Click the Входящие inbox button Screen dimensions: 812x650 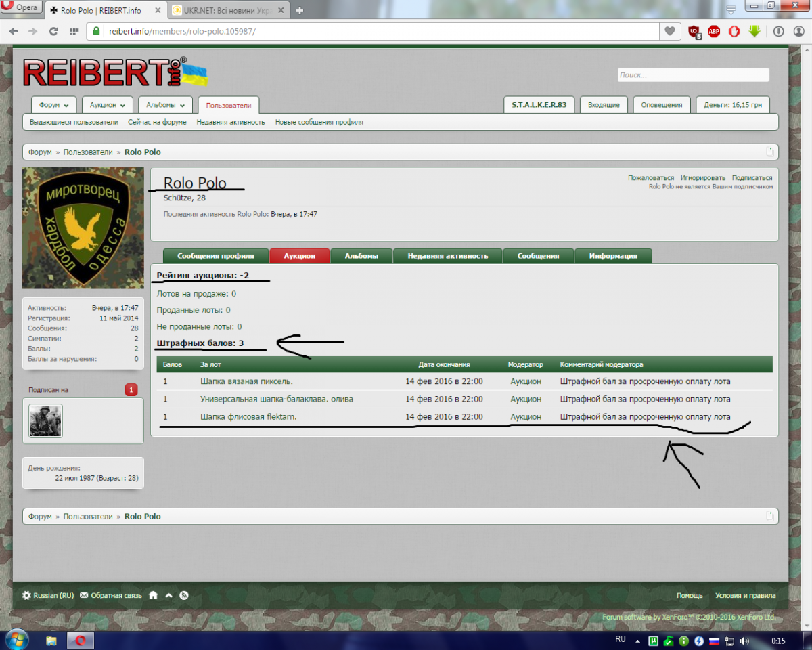click(x=604, y=105)
